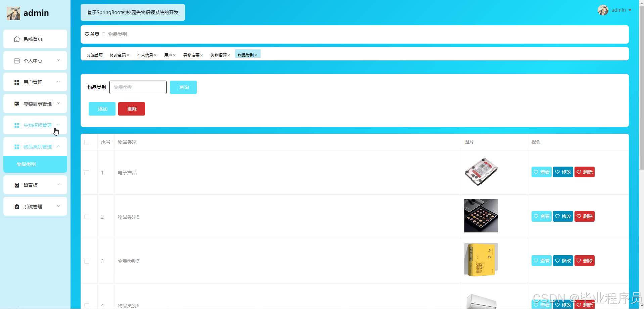Click the card icon beside 个人中心

(17, 61)
